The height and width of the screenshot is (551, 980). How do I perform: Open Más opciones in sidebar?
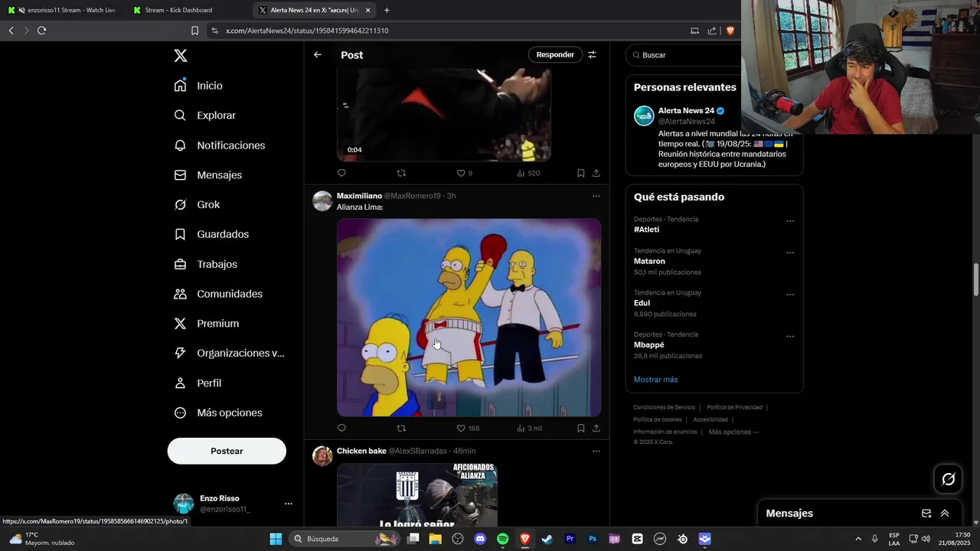click(x=218, y=412)
